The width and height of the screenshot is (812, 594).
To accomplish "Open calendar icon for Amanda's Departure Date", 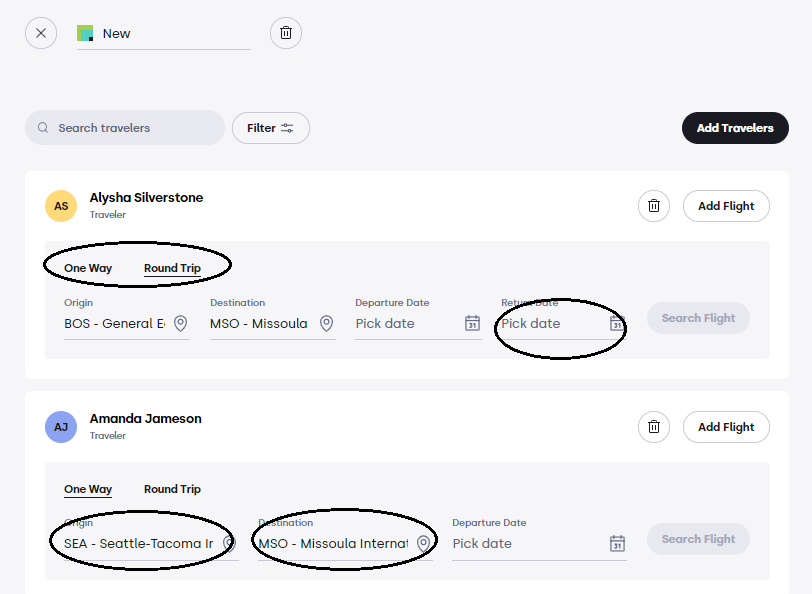I will (x=617, y=544).
